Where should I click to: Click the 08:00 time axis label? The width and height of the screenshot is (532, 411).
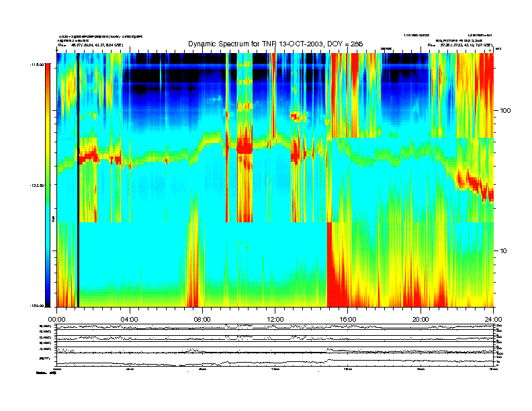coord(203,320)
